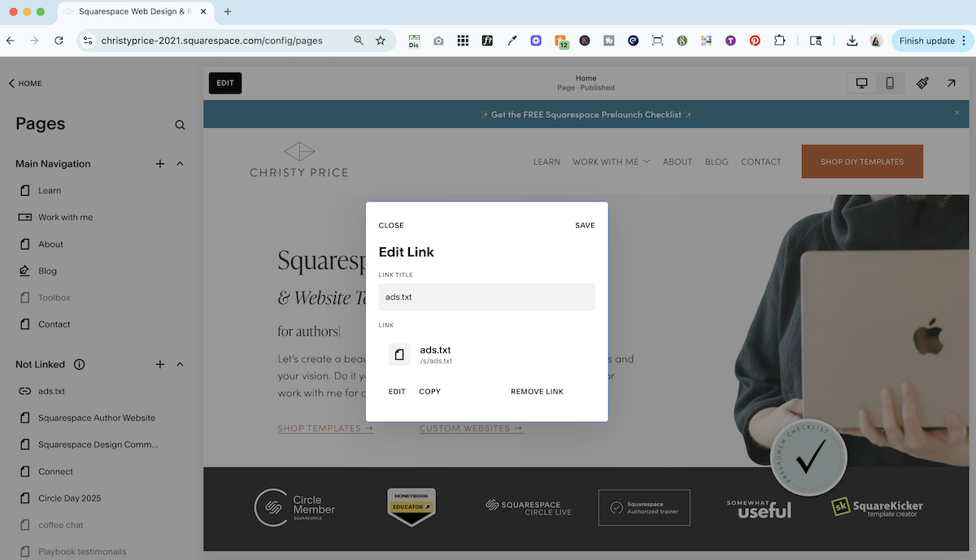Collapse the Not Linked section
The width and height of the screenshot is (976, 560).
coord(180,364)
